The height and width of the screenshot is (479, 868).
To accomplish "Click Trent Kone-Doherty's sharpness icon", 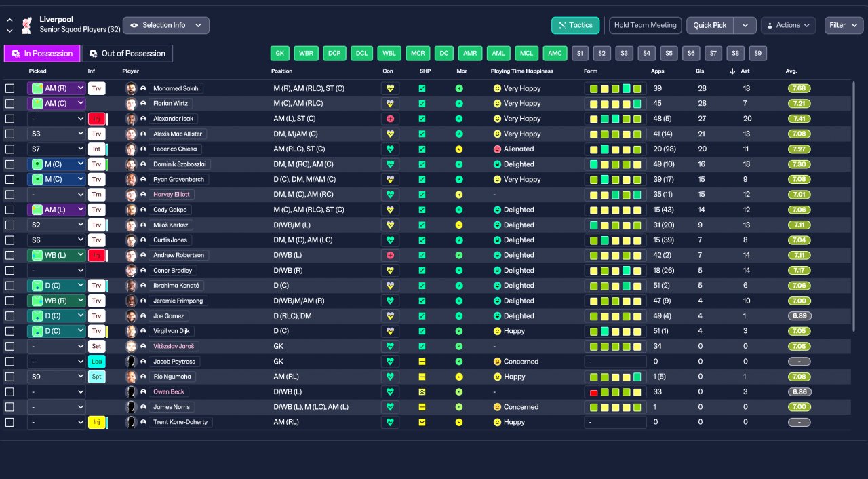I will click(x=422, y=422).
